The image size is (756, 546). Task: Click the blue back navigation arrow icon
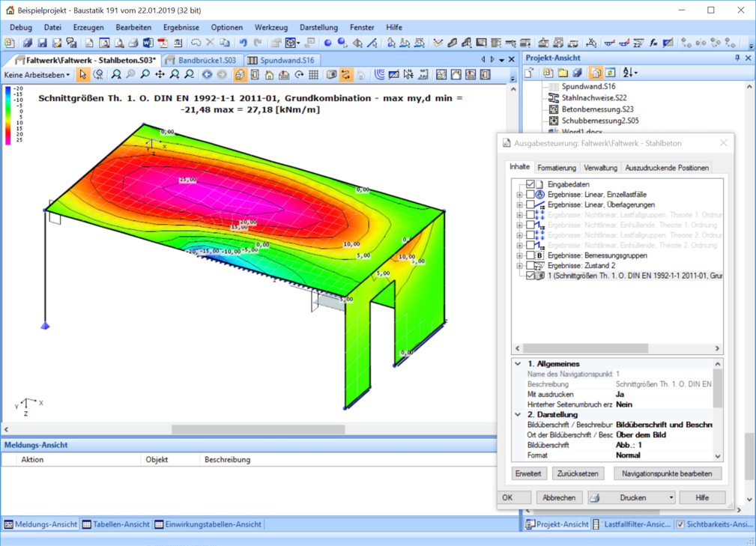pyautogui.click(x=207, y=75)
